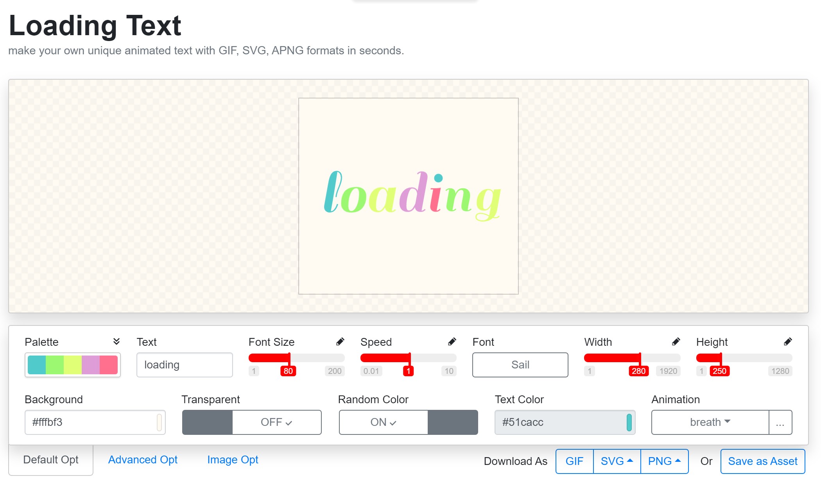Adjust the Speed slider handle

click(x=409, y=358)
